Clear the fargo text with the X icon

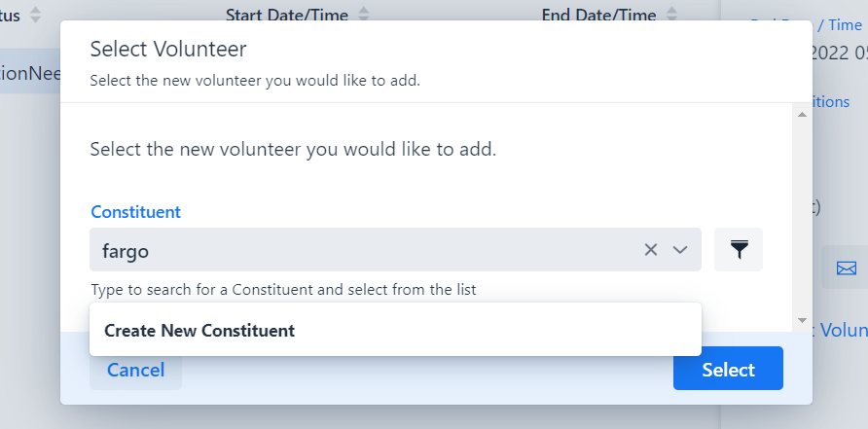[x=650, y=250]
